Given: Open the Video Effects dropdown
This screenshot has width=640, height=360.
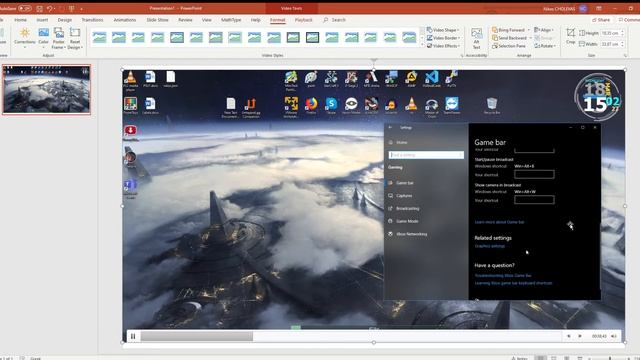Looking at the screenshot, I should coord(444,46).
